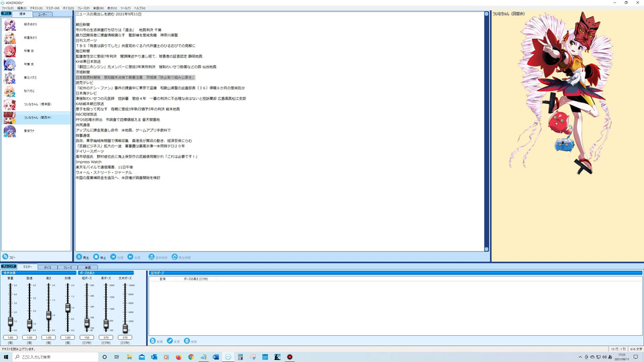Image resolution: width=644 pixels, height=362 pixels.
Task: Click the 高さ pitch slider handle
Action: [48, 315]
